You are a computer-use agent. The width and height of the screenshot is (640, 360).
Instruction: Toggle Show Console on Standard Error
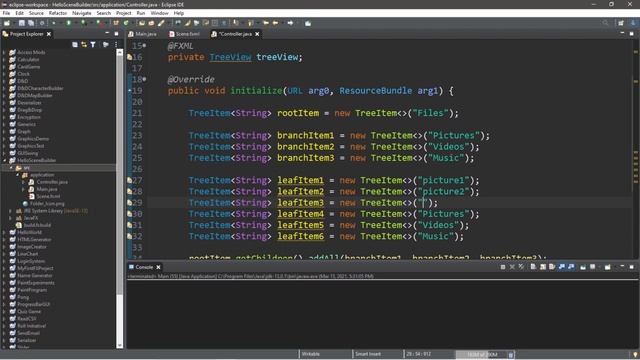[x=571, y=267]
